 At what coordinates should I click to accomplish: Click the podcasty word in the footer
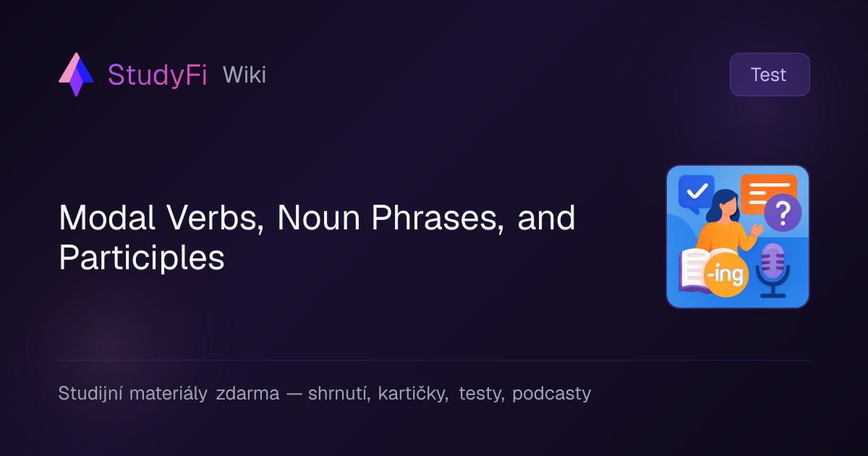tap(551, 394)
